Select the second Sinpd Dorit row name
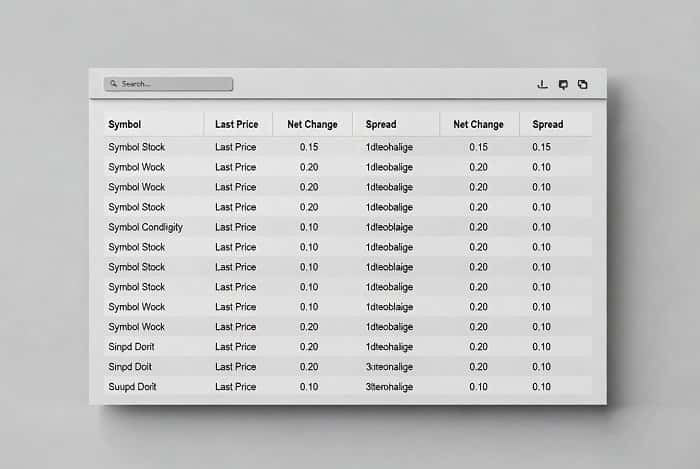 [x=130, y=367]
